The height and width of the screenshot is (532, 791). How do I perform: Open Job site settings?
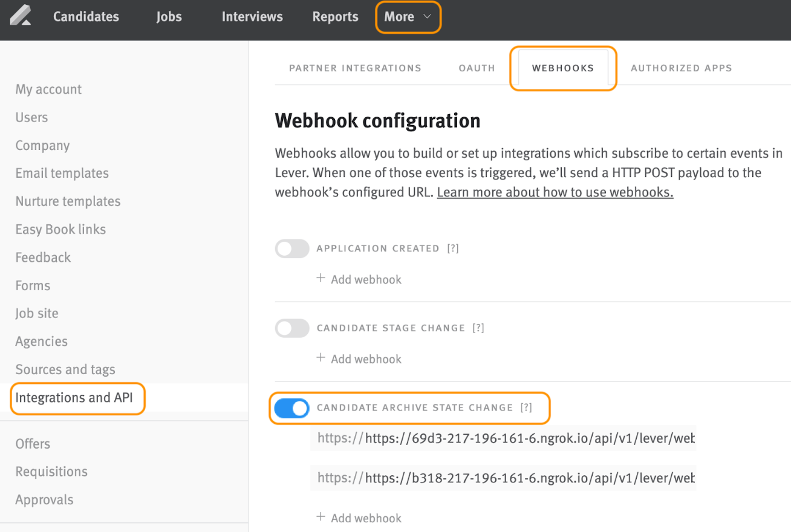pyautogui.click(x=37, y=313)
